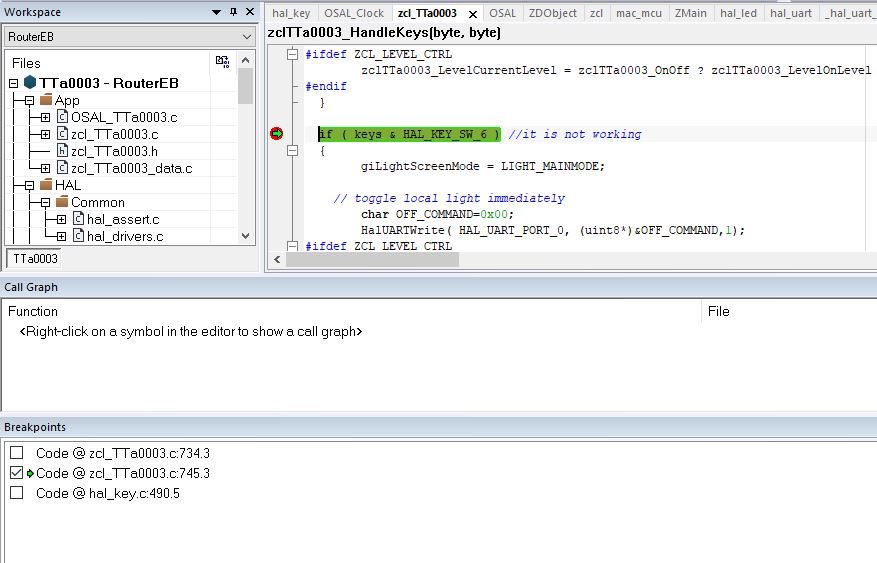Click the zcl_TTa0003.h header file icon
The height and width of the screenshot is (563, 877).
[x=63, y=150]
